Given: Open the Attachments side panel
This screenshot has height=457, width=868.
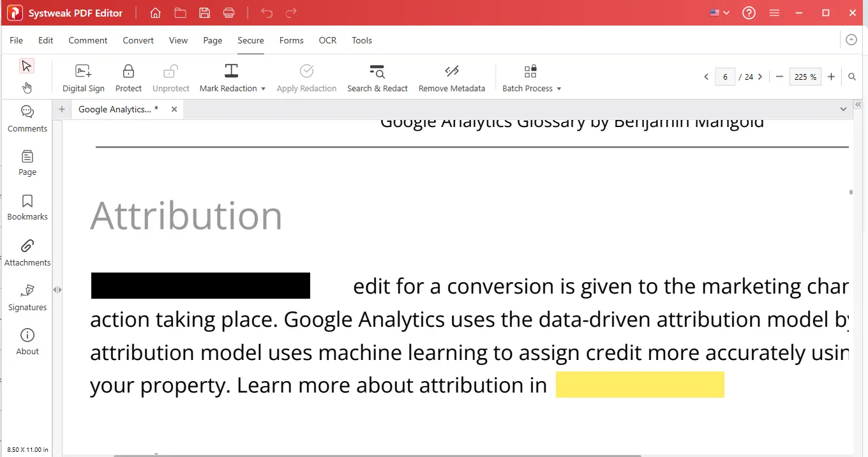Looking at the screenshot, I should coord(27,253).
